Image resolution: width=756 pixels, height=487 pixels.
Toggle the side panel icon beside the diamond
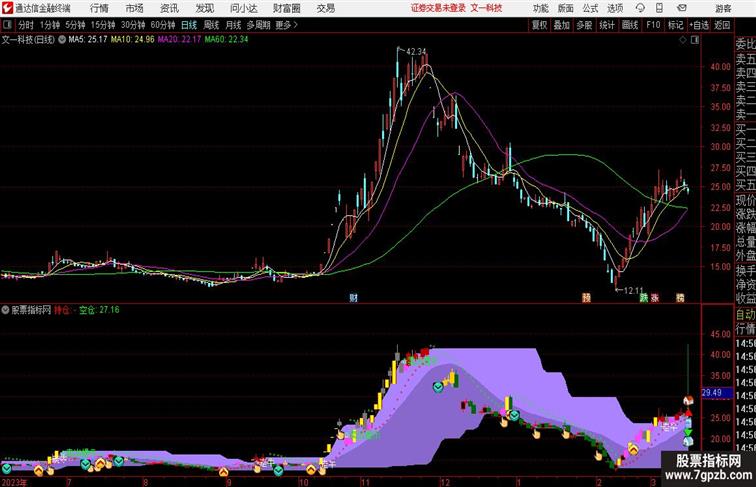[x=695, y=40]
